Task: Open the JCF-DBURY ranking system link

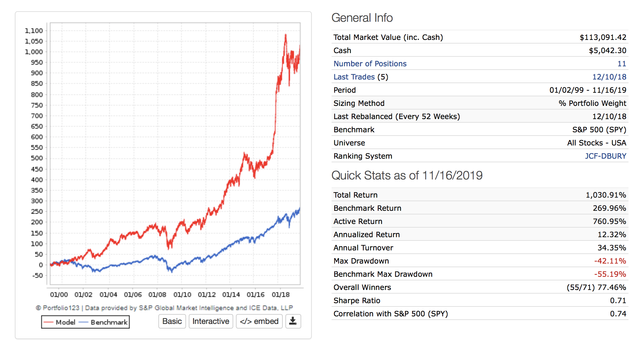Action: coord(605,156)
